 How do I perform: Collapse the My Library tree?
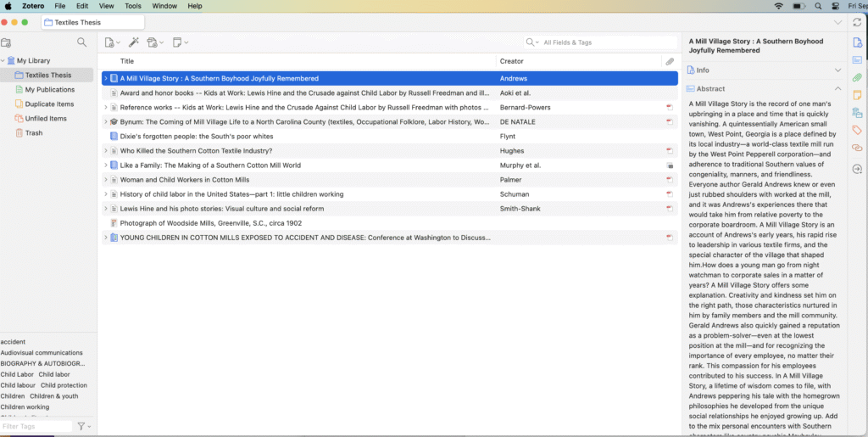click(x=3, y=61)
